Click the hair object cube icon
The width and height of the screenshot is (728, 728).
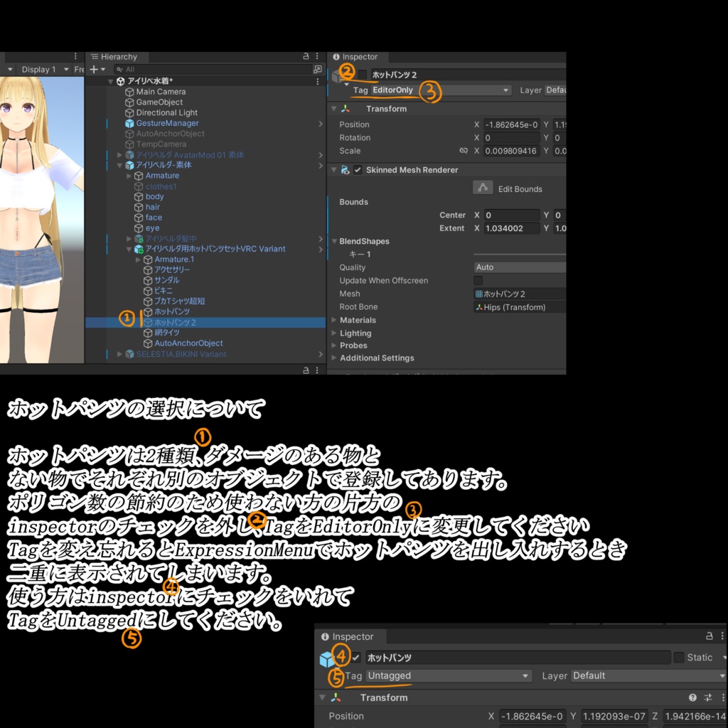point(139,208)
